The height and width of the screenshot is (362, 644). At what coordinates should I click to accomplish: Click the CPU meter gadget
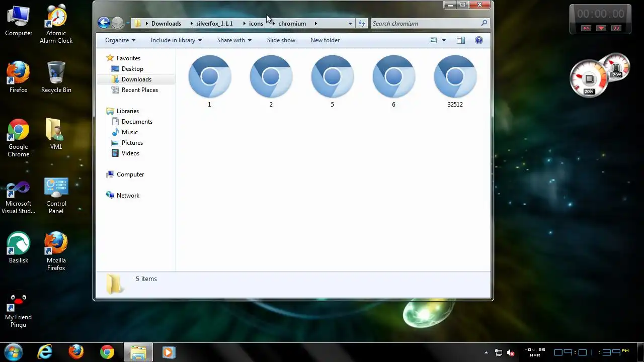[589, 78]
